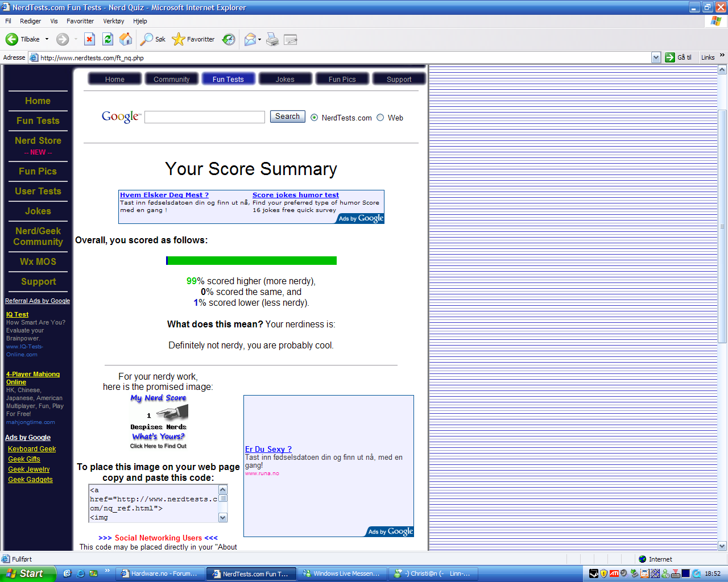This screenshot has width=728, height=582.
Task: Click the Tilbake (Back) arrow icon
Action: (12, 39)
